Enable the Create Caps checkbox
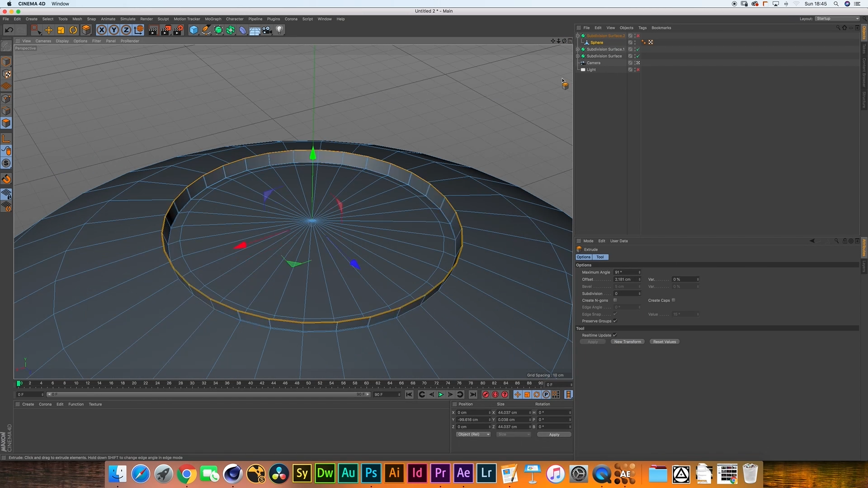 (x=673, y=300)
